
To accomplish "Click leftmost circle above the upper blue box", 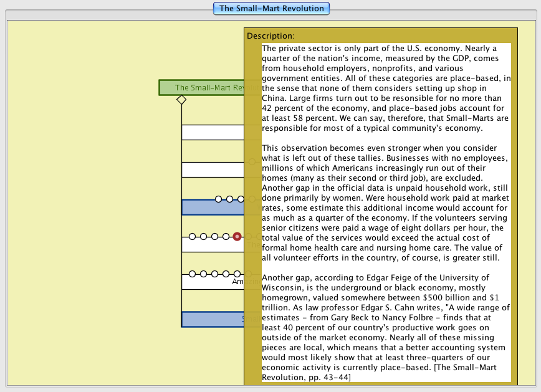I will pos(219,199).
